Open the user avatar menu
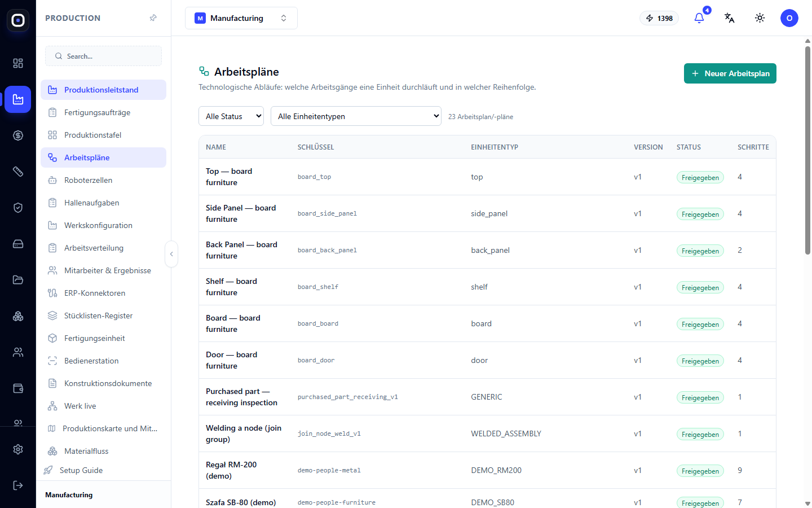This screenshot has width=812, height=508. (x=789, y=18)
